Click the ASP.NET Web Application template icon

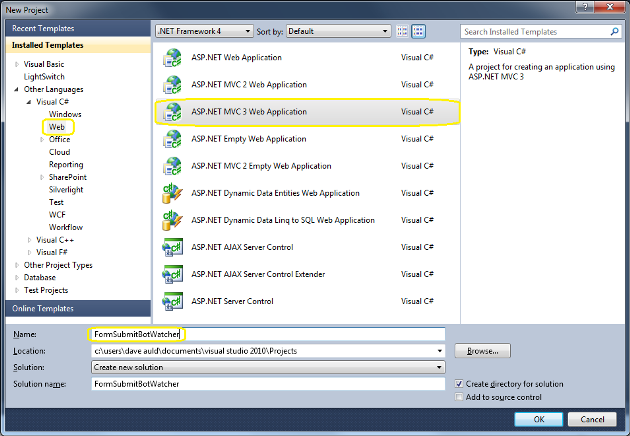[x=172, y=58]
